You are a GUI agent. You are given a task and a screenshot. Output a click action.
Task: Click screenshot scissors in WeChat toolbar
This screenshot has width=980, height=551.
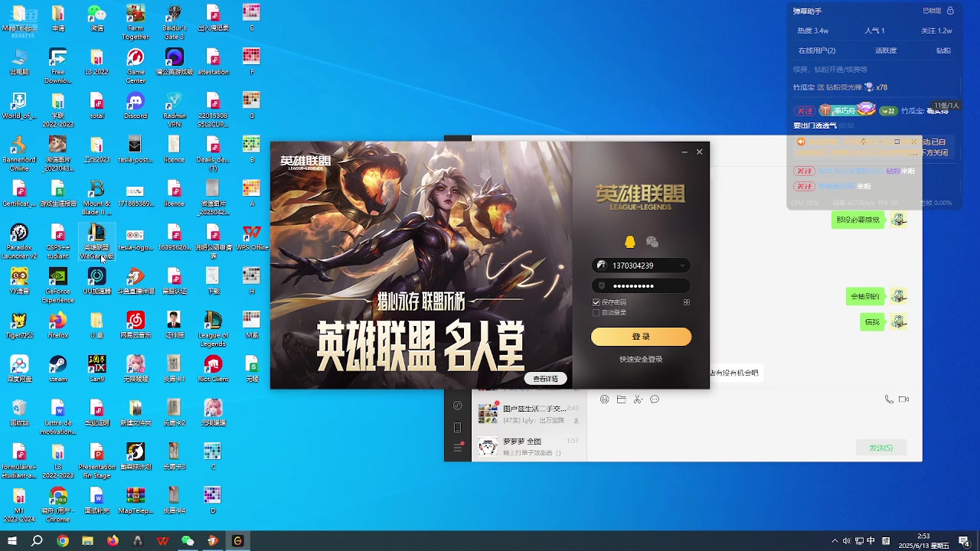point(638,399)
